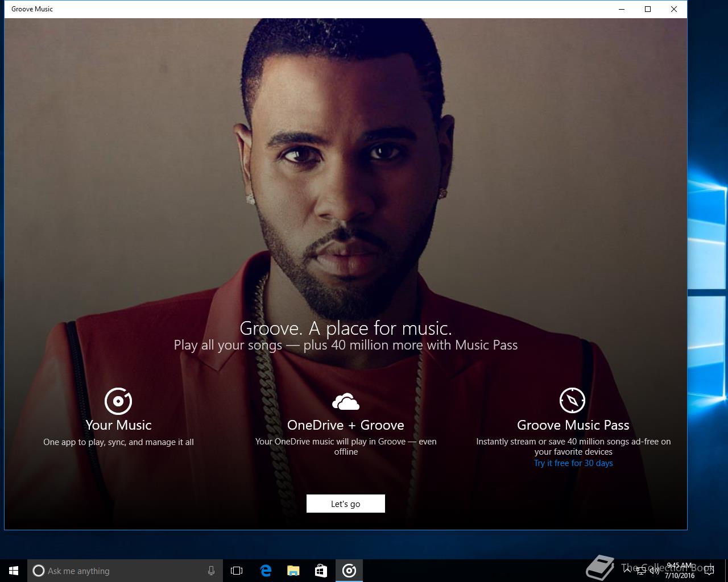The image size is (728, 582).
Task: Show hidden tray icons chevron
Action: [x=627, y=571]
